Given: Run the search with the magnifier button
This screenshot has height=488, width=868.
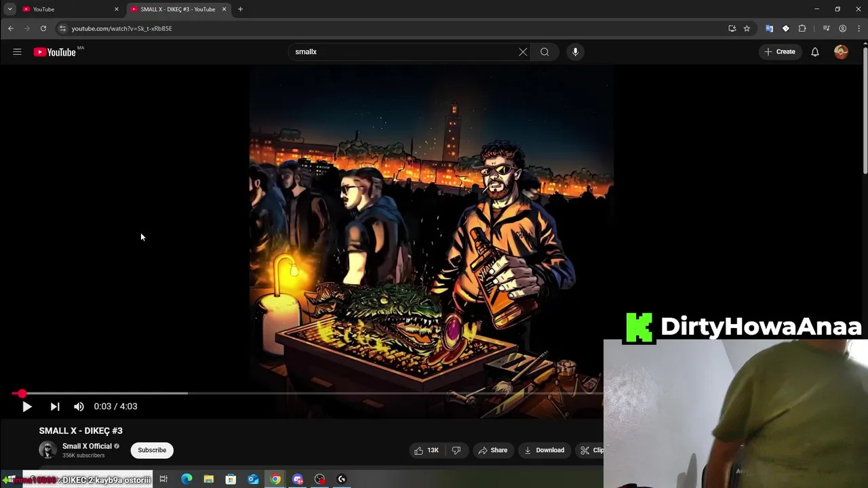Looking at the screenshot, I should (x=545, y=52).
